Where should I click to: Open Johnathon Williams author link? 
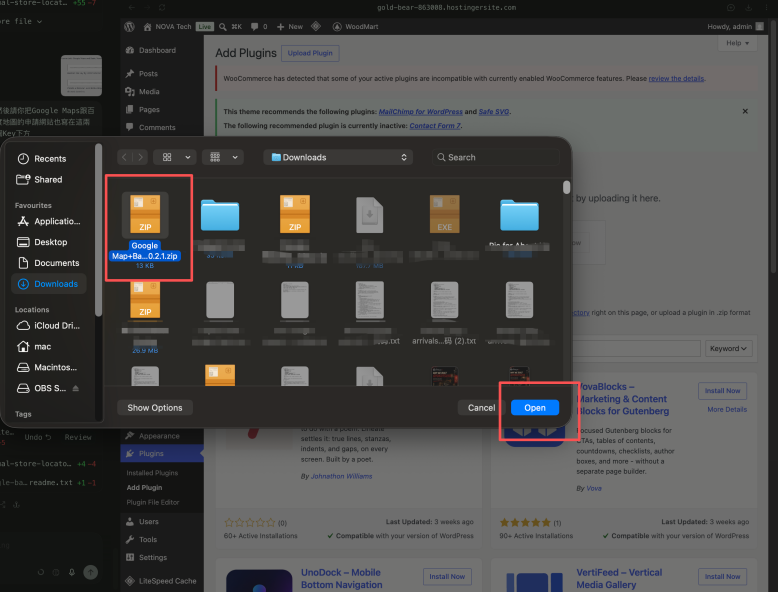click(341, 476)
